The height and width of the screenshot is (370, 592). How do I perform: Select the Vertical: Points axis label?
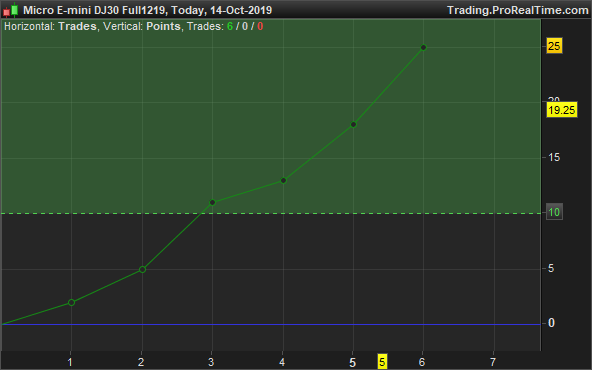pos(142,26)
